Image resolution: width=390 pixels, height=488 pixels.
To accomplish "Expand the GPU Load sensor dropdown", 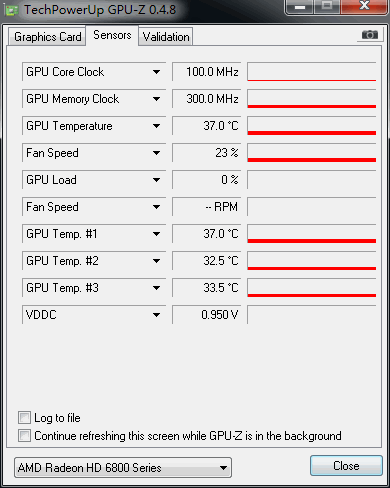I will tap(156, 180).
